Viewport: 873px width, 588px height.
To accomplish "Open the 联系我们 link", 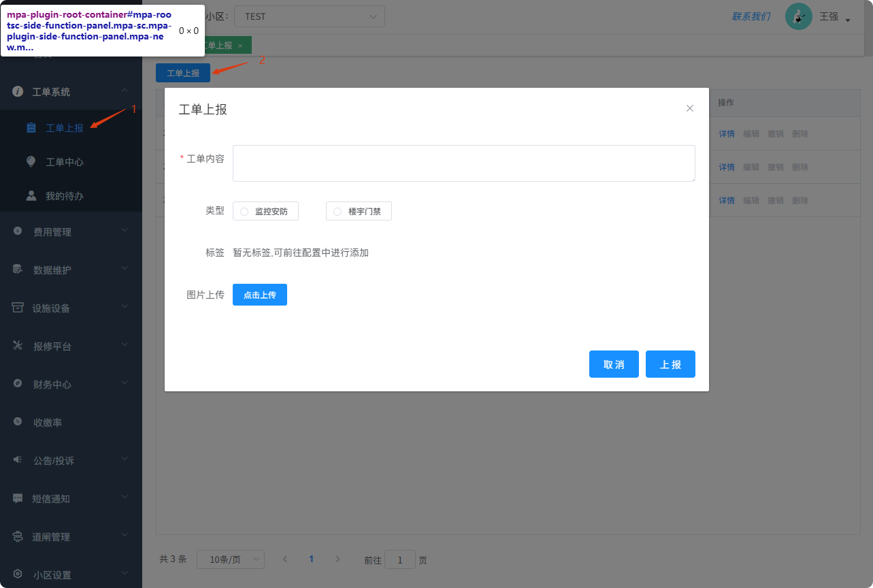I will click(x=751, y=16).
